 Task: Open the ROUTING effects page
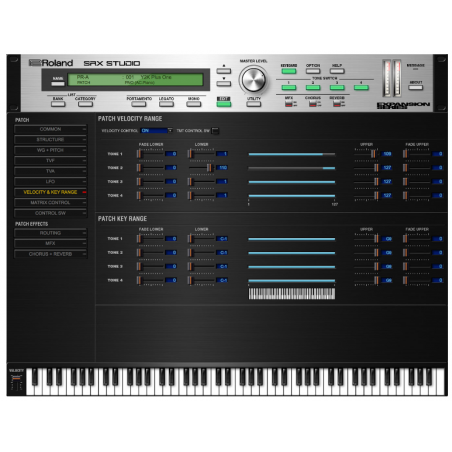click(50, 233)
